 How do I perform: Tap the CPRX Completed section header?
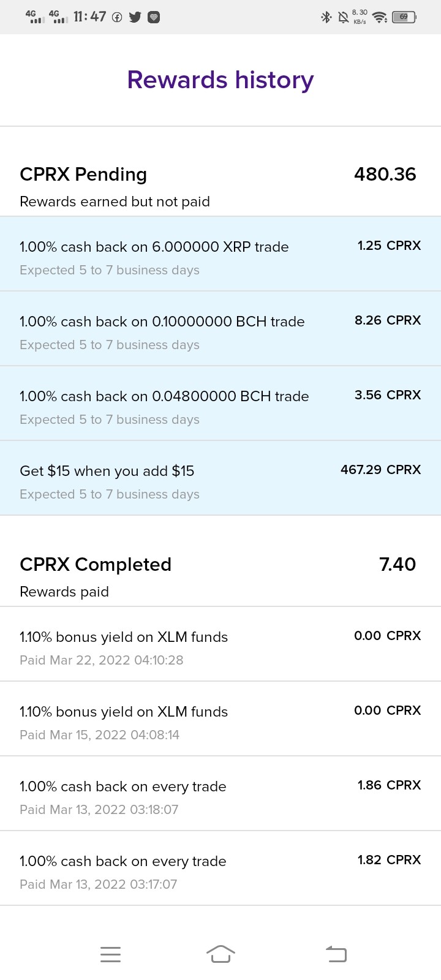click(96, 564)
